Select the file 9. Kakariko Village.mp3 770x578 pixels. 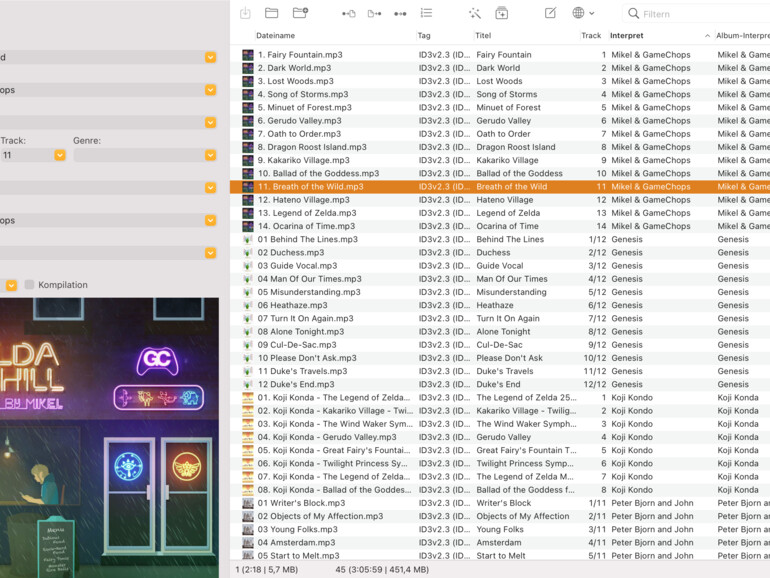[x=303, y=160]
